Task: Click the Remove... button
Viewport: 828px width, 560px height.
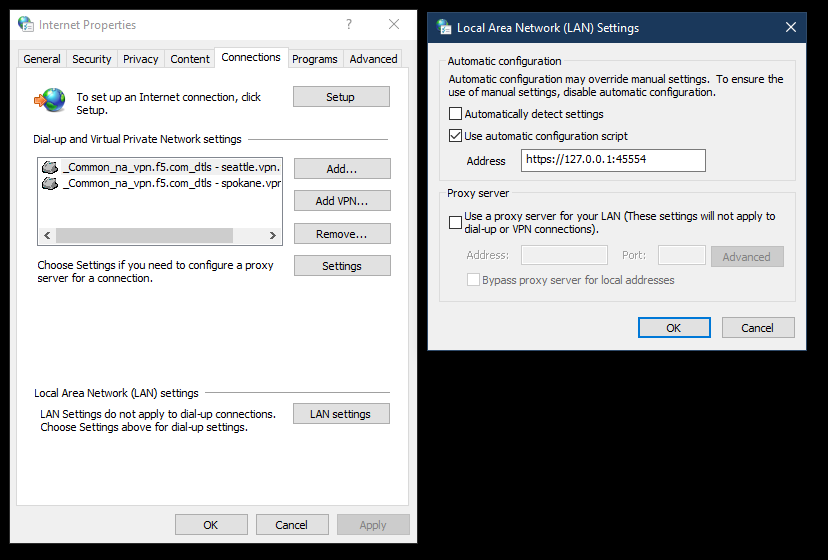Action: pos(342,234)
